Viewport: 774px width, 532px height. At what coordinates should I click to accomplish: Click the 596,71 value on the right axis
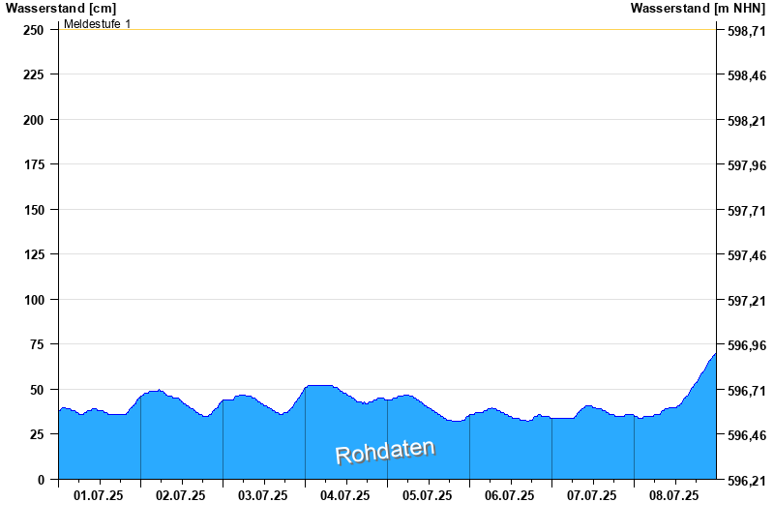click(x=747, y=391)
